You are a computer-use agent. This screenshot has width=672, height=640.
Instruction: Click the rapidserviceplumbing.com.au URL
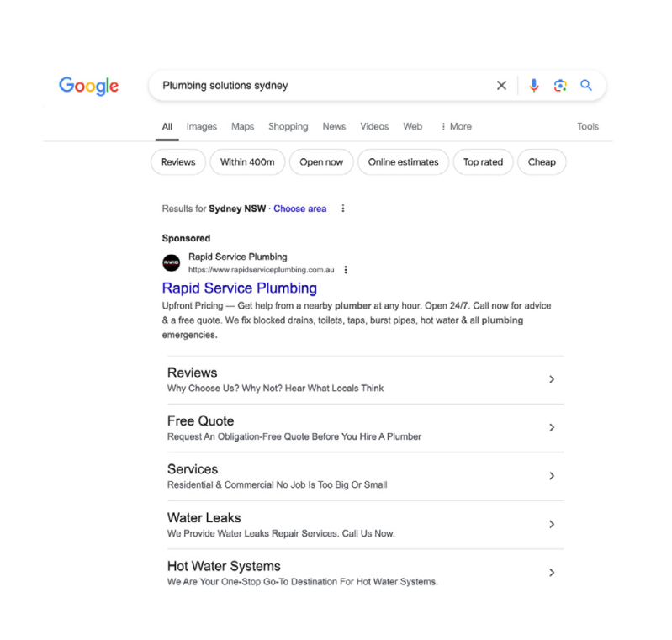click(x=261, y=270)
